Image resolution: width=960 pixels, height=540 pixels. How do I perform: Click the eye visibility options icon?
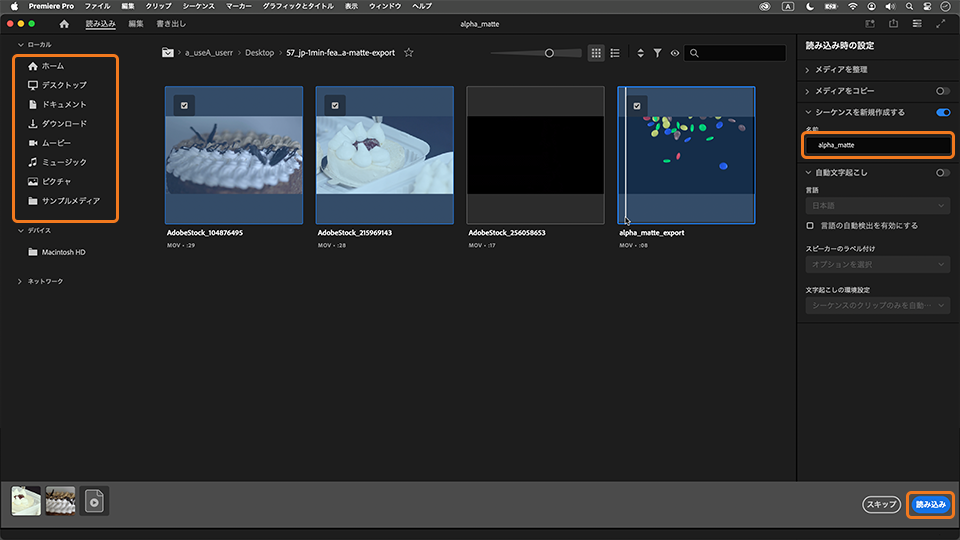pos(675,53)
